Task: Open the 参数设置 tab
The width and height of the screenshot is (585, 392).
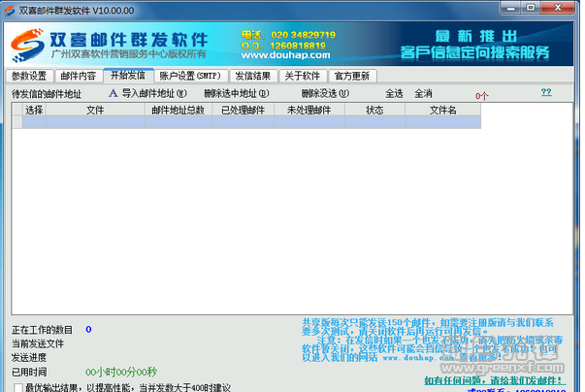Action: 29,76
